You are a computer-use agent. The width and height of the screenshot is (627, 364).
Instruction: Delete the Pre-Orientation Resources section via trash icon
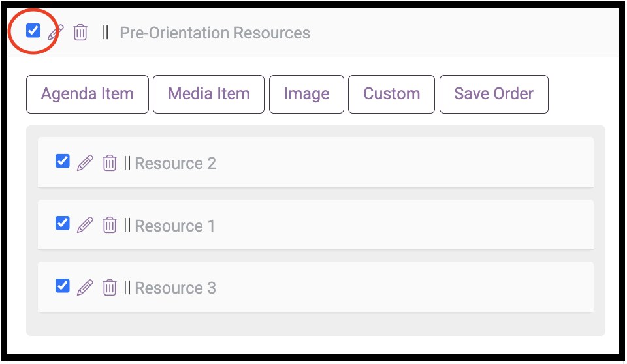point(80,32)
